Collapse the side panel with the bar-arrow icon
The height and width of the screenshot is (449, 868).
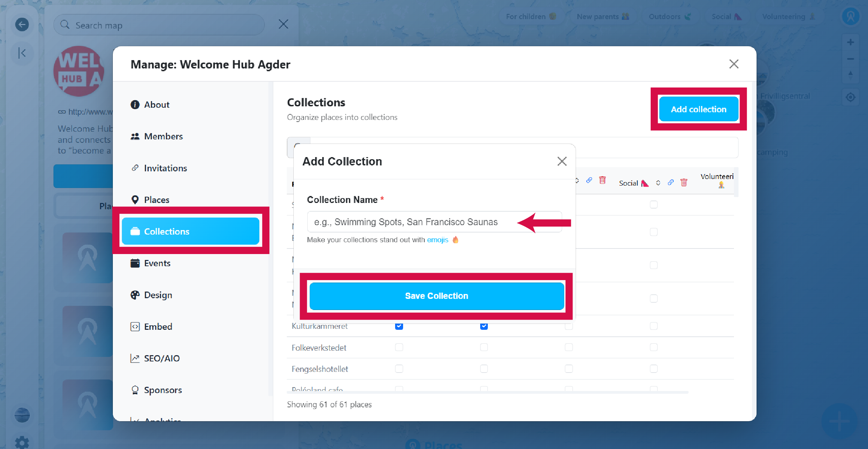[22, 53]
